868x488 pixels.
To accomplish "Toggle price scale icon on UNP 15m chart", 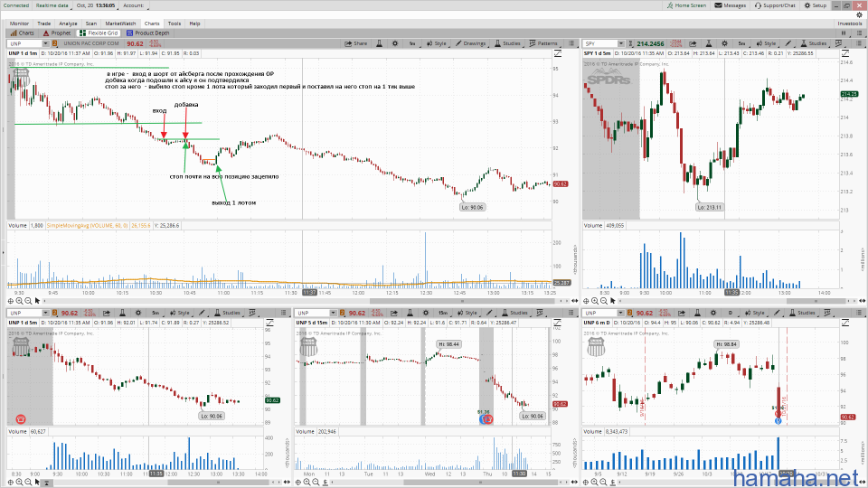I will [x=558, y=323].
